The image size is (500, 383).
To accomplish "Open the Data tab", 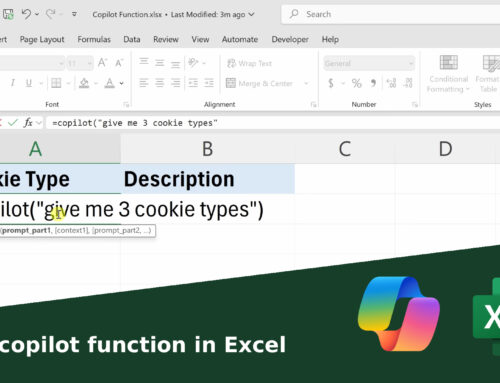I will tap(132, 39).
